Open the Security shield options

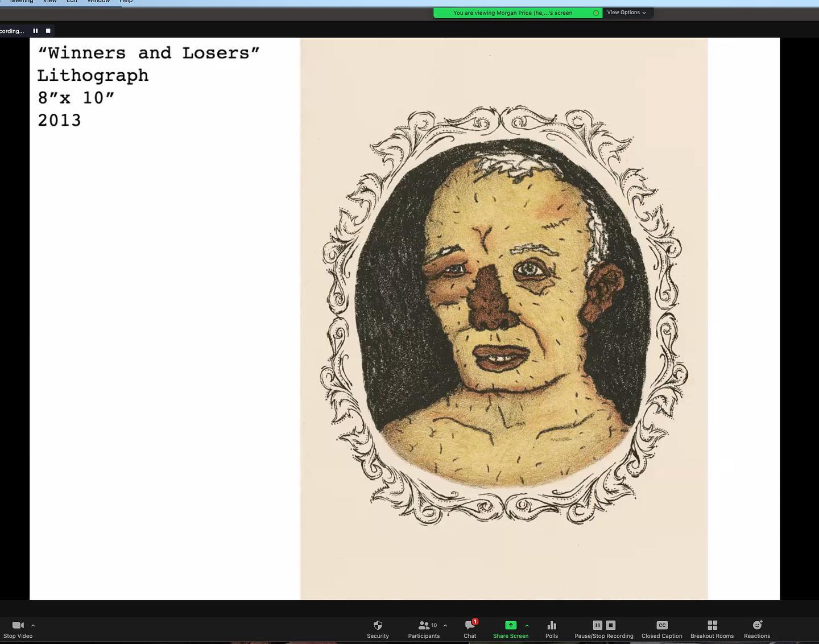[x=378, y=628]
